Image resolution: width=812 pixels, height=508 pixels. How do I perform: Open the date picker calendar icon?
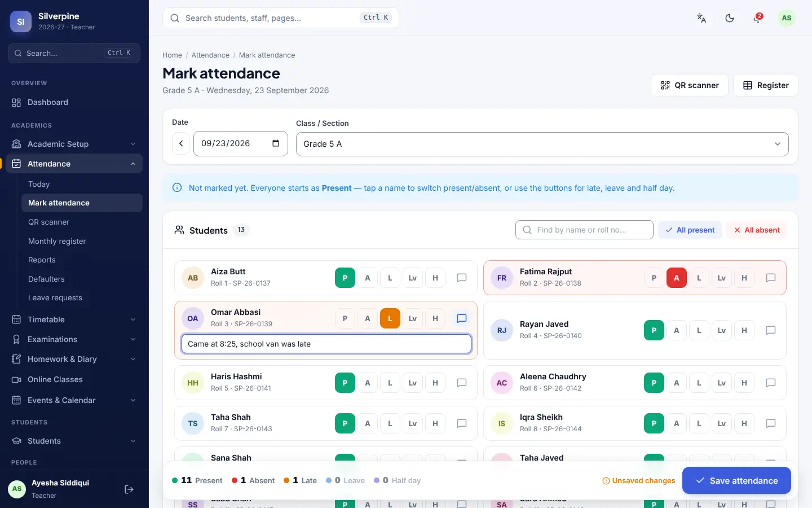(276, 143)
